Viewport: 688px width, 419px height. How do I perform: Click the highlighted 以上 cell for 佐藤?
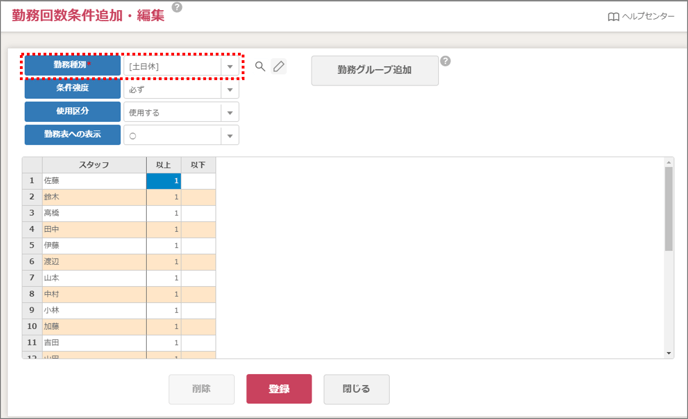click(164, 181)
